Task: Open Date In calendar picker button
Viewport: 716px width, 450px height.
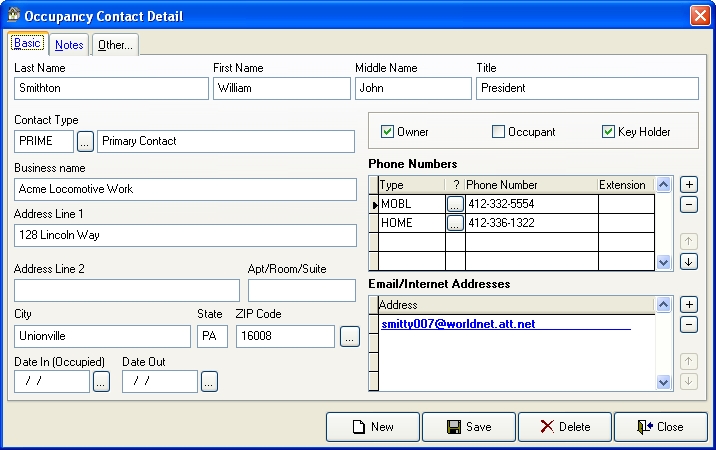Action: (x=101, y=381)
